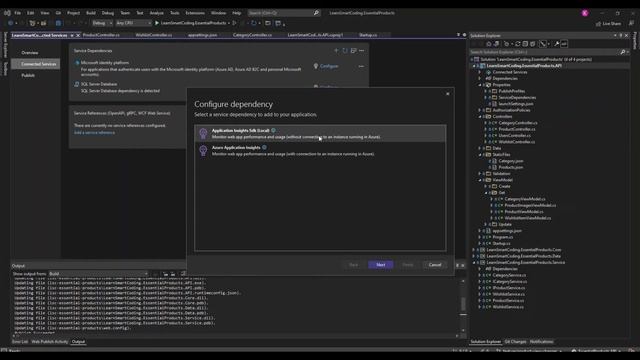Click Microsoft identity platform icon
The image size is (640, 360).
(x=77, y=63)
